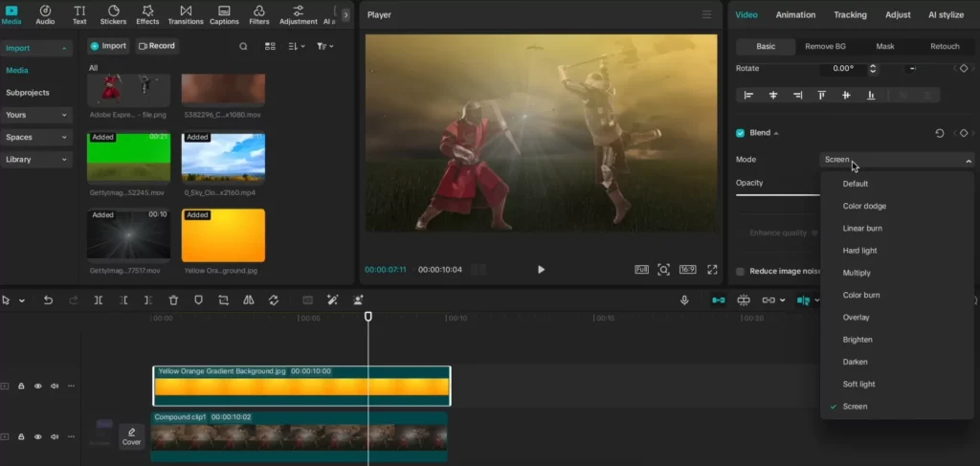
Task: Enter fullscreen preview with expand icon
Action: 712,270
